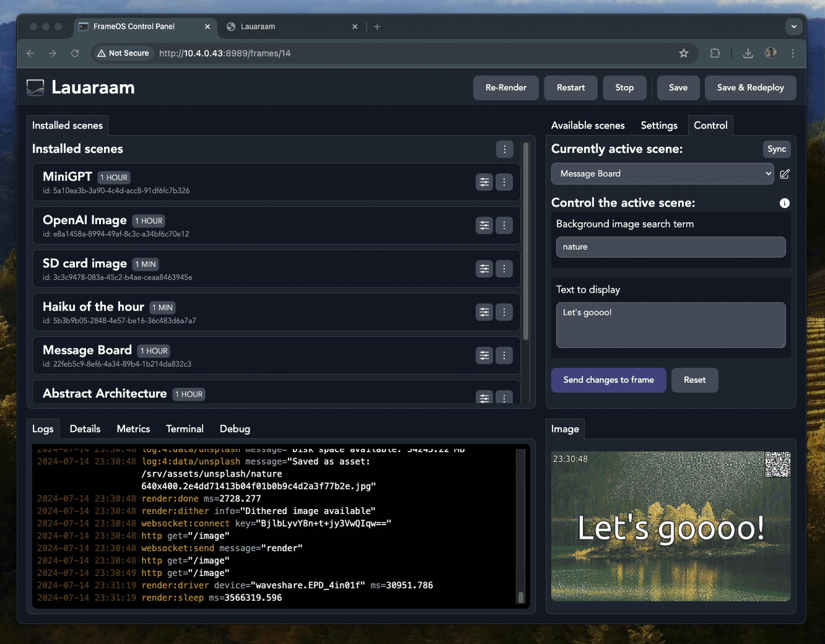The height and width of the screenshot is (644, 825).
Task: Open Installed scenes header three-dot menu
Action: tap(504, 149)
